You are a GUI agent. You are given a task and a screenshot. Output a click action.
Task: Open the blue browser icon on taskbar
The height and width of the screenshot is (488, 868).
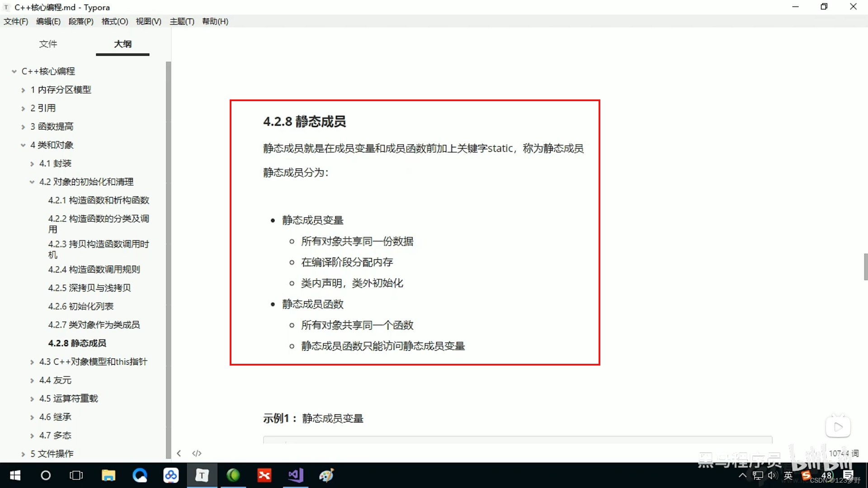click(x=140, y=475)
